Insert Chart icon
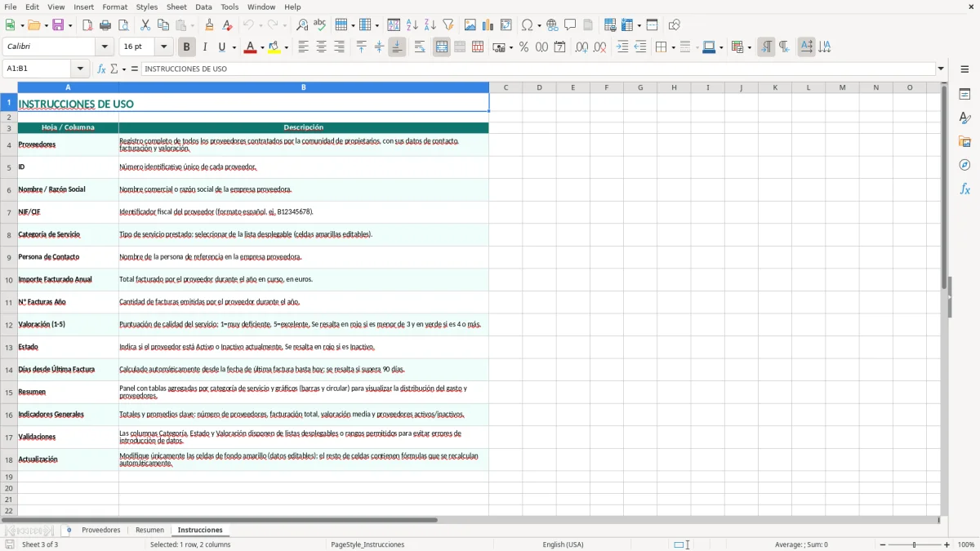 coord(488,25)
